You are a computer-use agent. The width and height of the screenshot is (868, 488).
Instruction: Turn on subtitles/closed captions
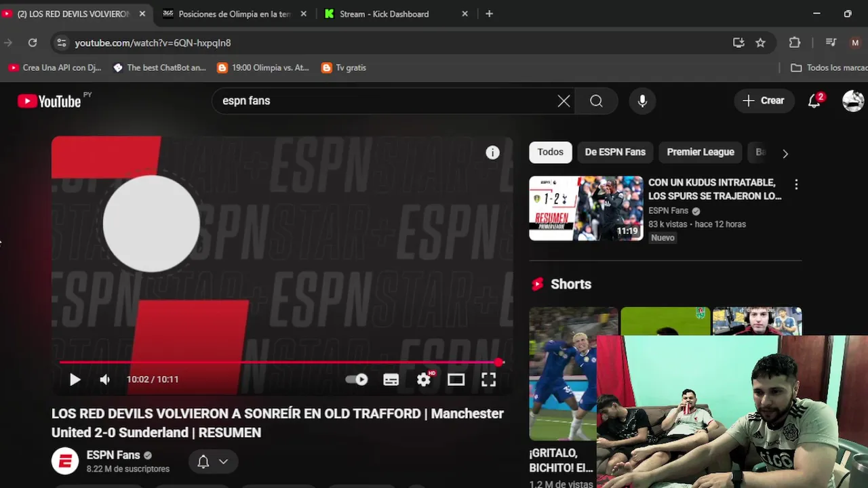(391, 380)
